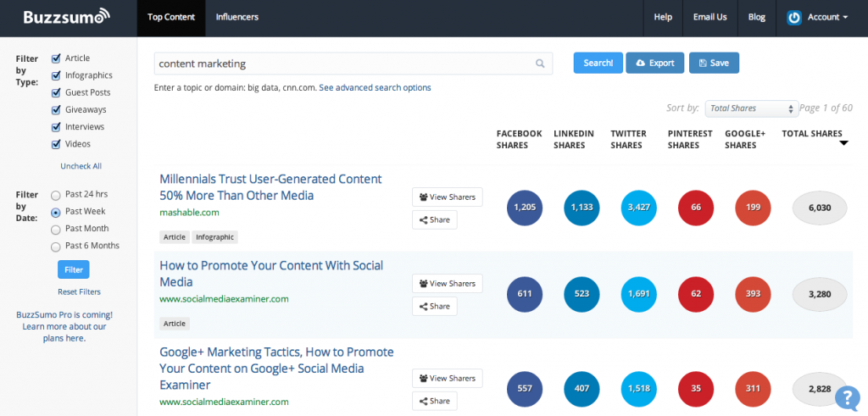The height and width of the screenshot is (416, 868).
Task: Click Email Us in the header
Action: click(709, 18)
